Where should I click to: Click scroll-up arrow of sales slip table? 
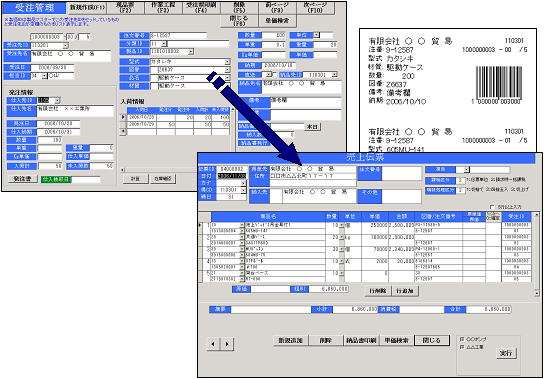[537, 215]
